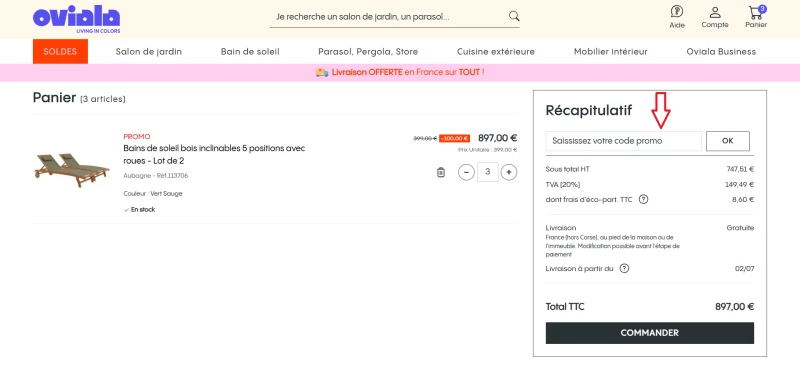Viewport: 800px width, 366px height.
Task: Open Parasol, Pergola, Store menu
Action: pos(368,52)
